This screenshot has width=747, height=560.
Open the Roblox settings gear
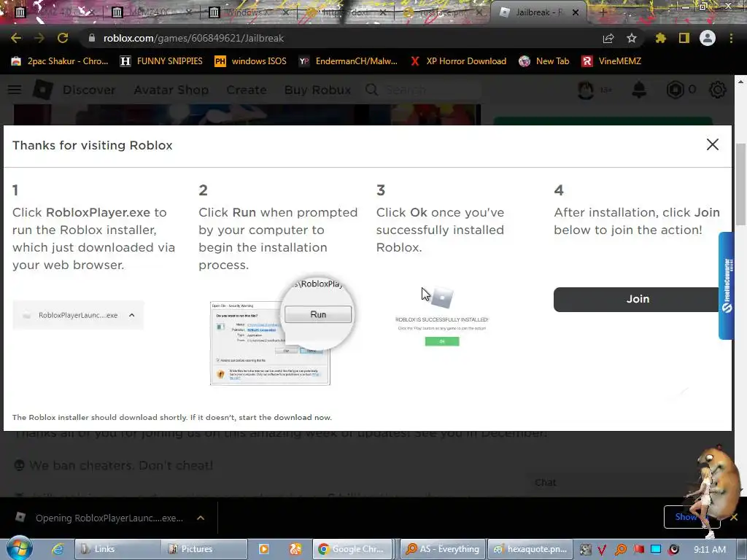[x=718, y=90]
